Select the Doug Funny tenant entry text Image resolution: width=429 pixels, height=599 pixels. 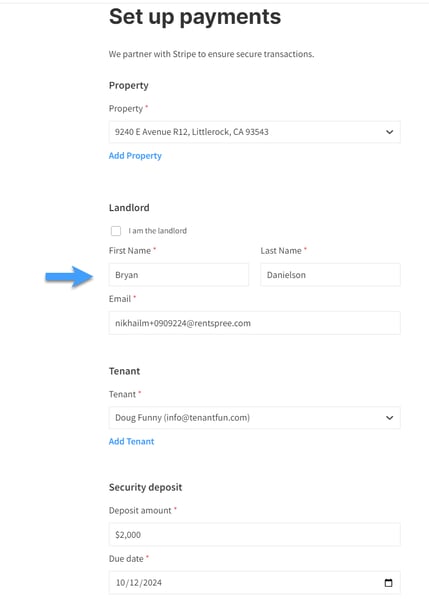(183, 418)
